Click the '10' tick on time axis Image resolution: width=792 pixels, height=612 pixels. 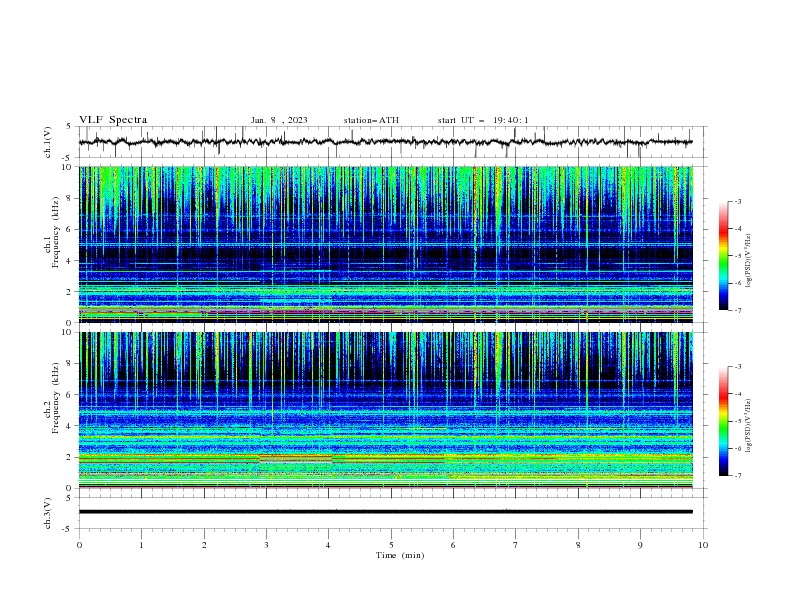click(x=703, y=545)
